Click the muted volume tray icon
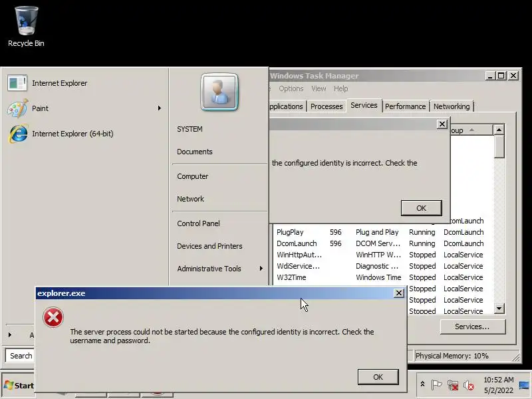The height and width of the screenshot is (399, 532). pos(469,385)
